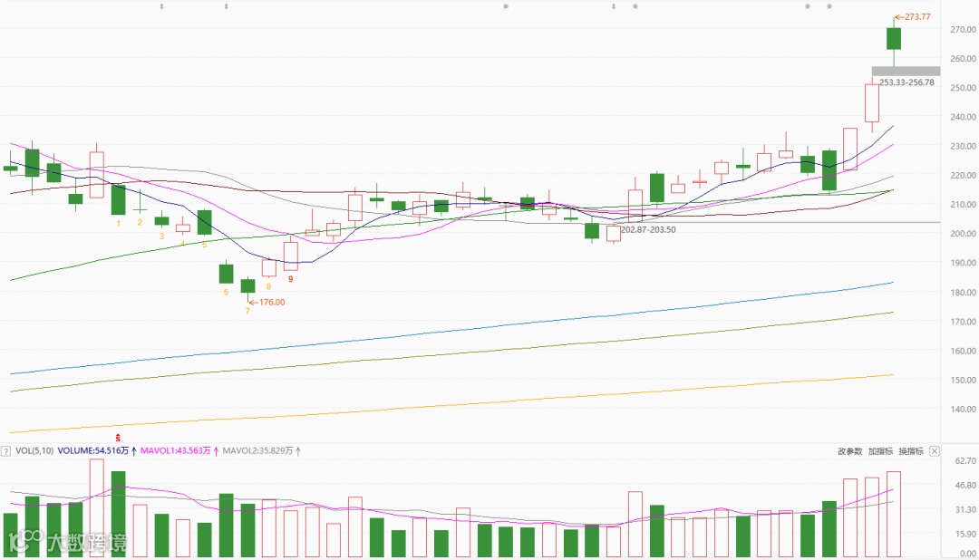Select the green candle at the 176.00 low
979x560 pixels.
point(247,286)
